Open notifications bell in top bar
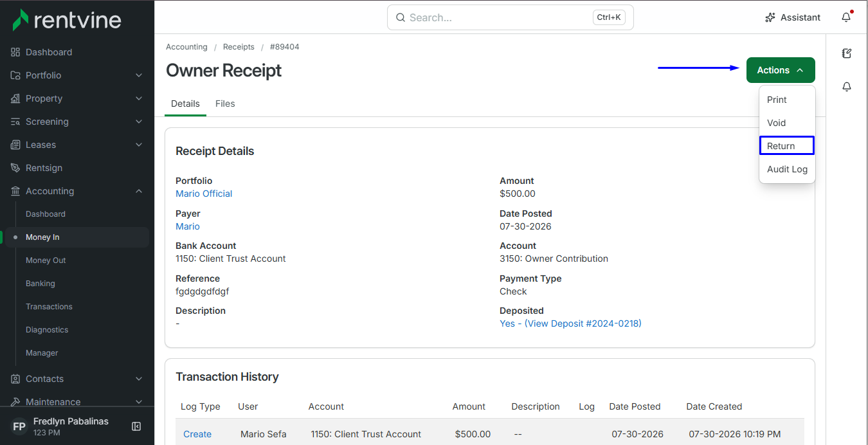868x445 pixels. click(x=846, y=17)
